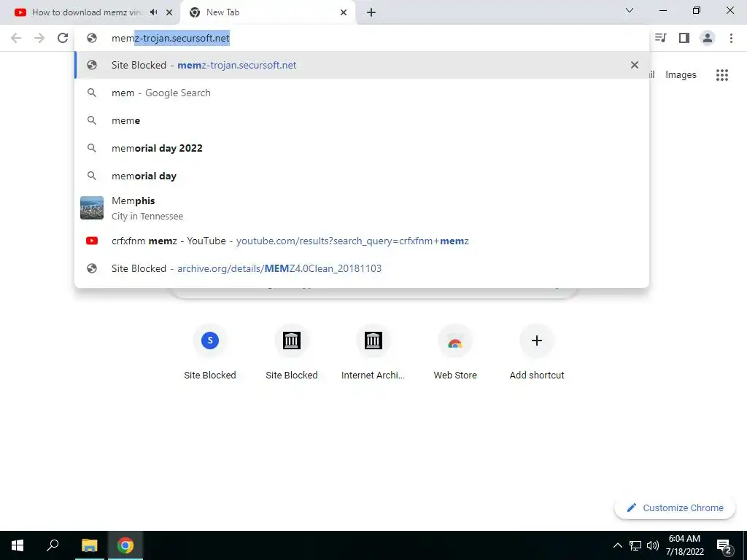Open the Chrome profile avatar
Screen dimensions: 747x560
(x=708, y=38)
